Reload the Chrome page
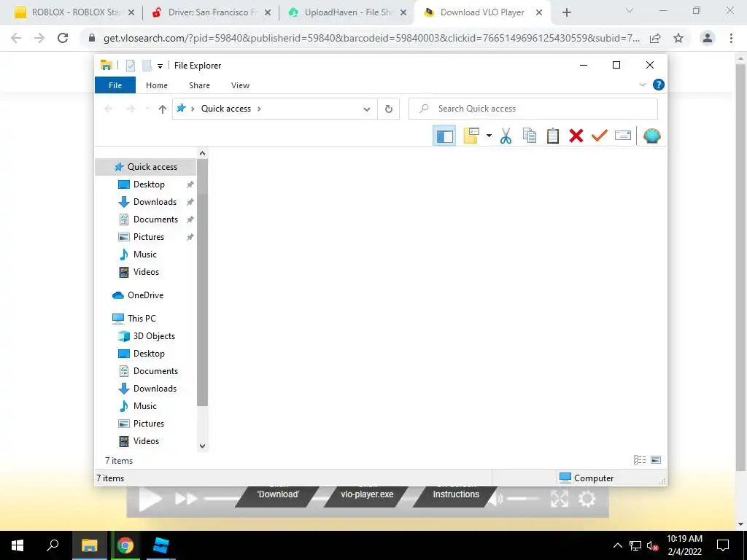This screenshot has height=560, width=747. [x=63, y=38]
